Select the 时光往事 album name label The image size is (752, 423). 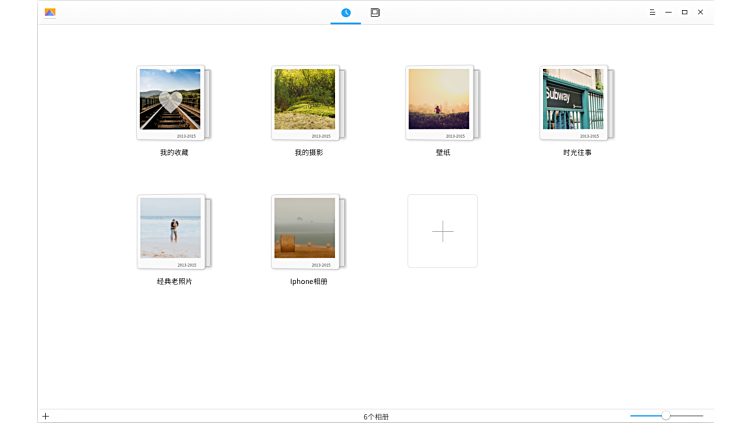(577, 153)
